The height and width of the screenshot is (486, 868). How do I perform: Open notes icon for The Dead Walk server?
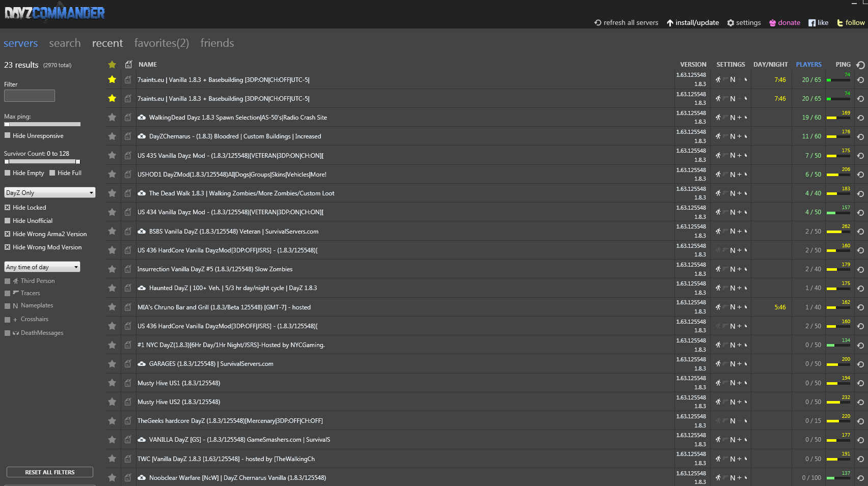coord(128,193)
